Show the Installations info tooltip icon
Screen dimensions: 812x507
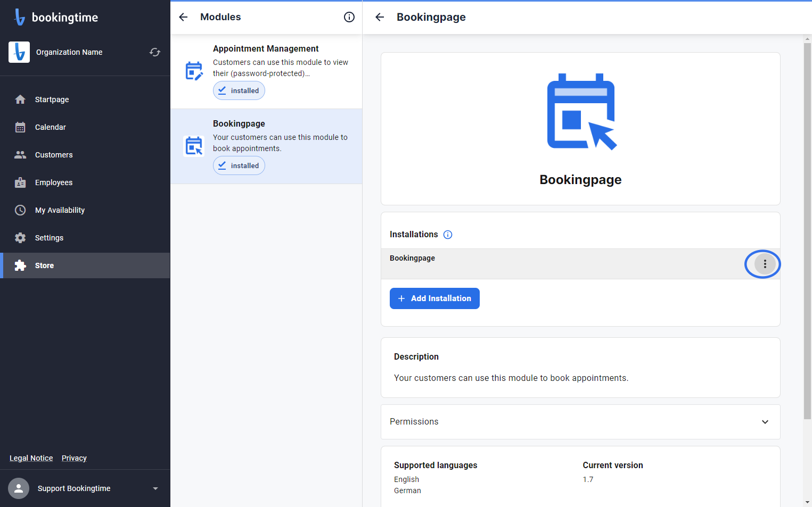tap(448, 235)
